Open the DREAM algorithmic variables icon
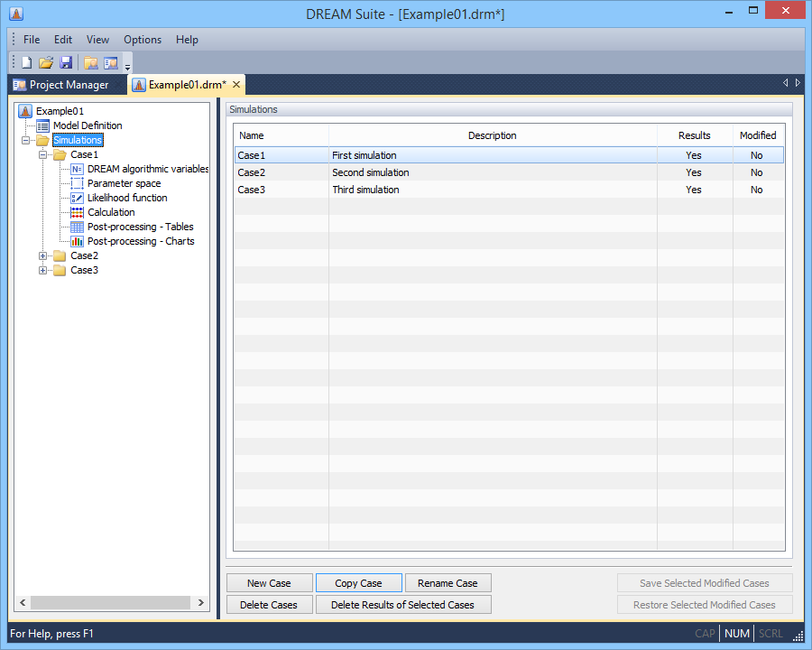This screenshot has width=812, height=650. (x=78, y=169)
